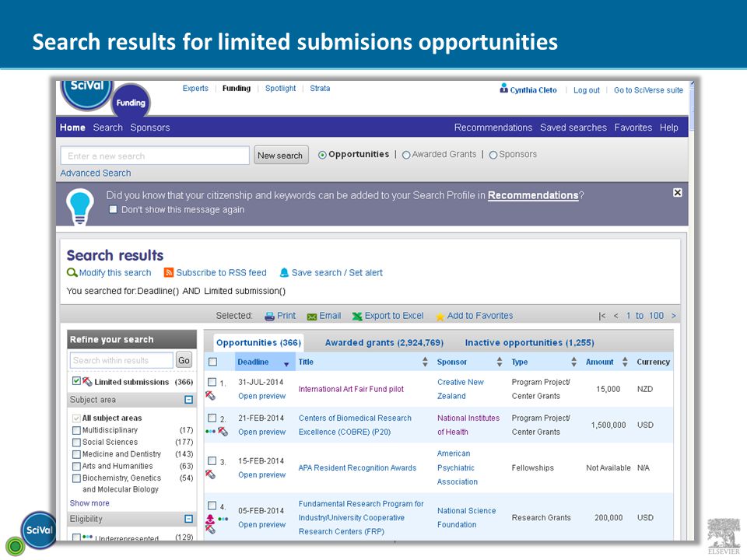Click the Print icon in Selected bar
Screen dimensions: 747x560
tap(270, 317)
